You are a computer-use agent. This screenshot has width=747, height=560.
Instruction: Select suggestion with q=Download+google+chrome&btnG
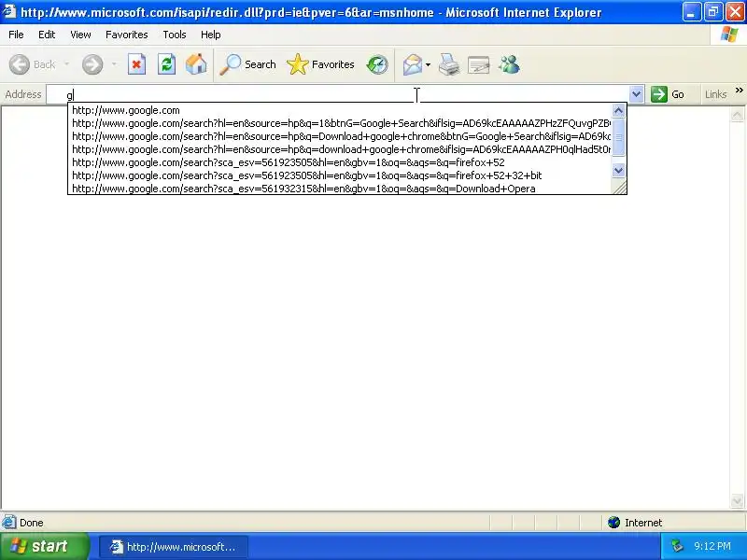coord(340,136)
